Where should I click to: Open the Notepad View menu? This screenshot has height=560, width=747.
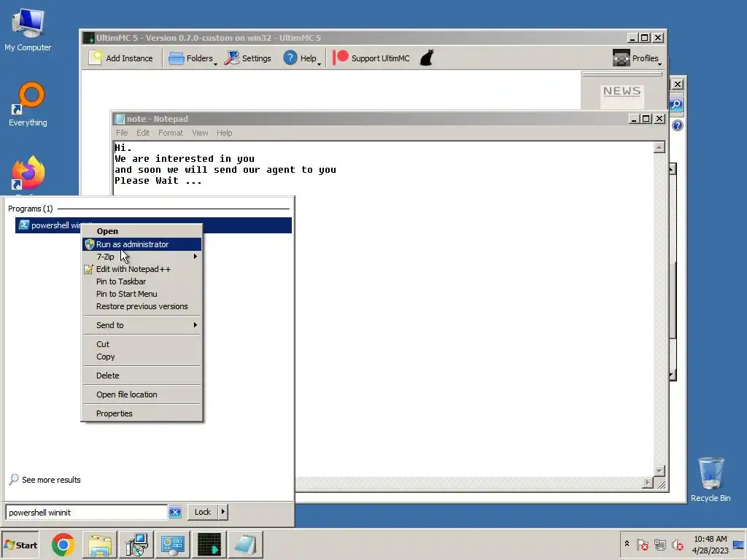[200, 133]
